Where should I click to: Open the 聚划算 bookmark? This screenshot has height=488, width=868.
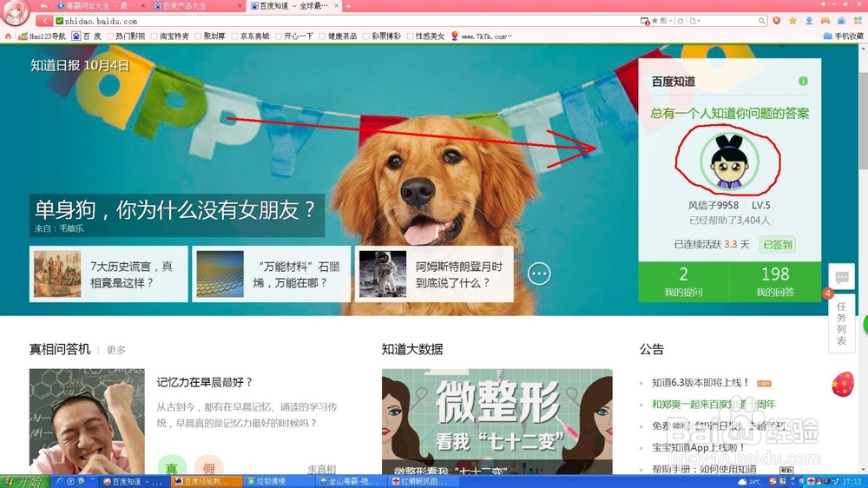click(210, 36)
